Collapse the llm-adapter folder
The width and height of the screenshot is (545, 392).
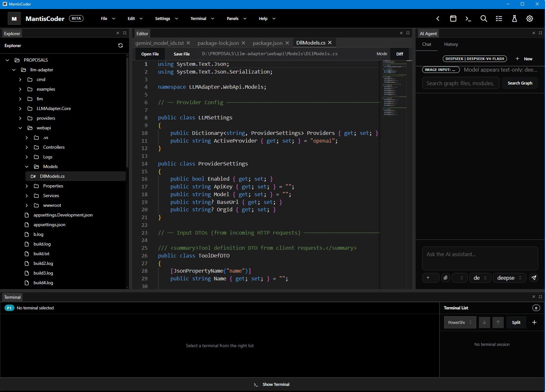(14, 70)
